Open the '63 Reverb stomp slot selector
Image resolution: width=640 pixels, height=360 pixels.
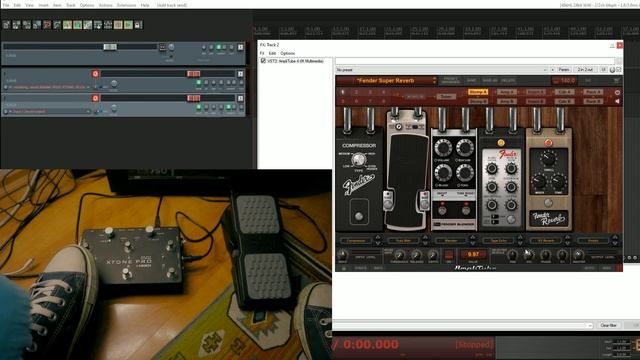point(546,241)
